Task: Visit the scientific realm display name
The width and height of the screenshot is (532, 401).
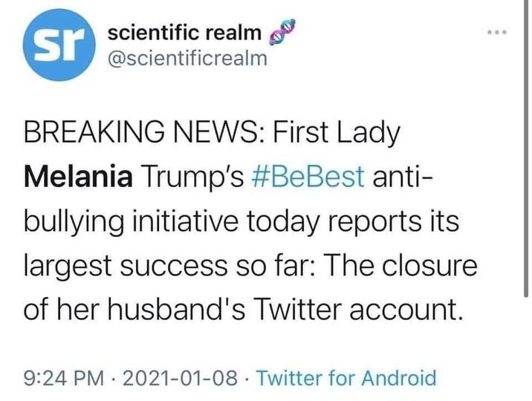Action: click(x=185, y=33)
